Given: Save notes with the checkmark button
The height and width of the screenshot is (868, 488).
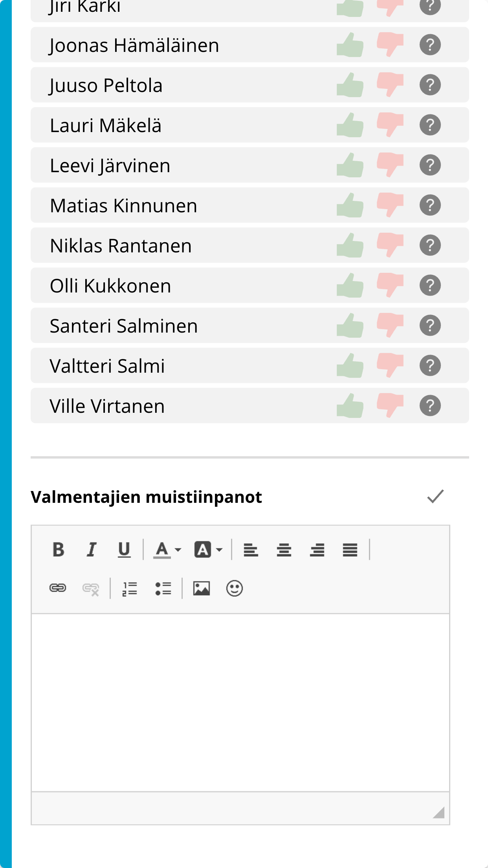Looking at the screenshot, I should 435,497.
